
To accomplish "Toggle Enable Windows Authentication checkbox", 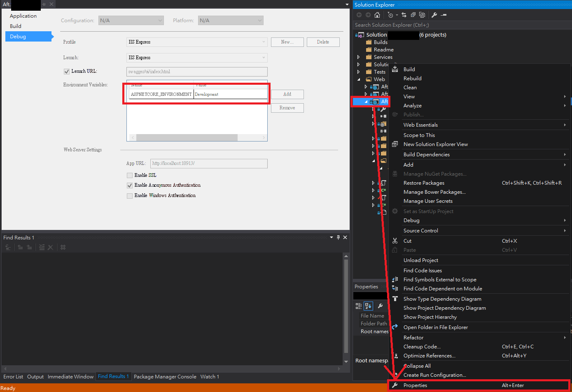I will pyautogui.click(x=130, y=196).
